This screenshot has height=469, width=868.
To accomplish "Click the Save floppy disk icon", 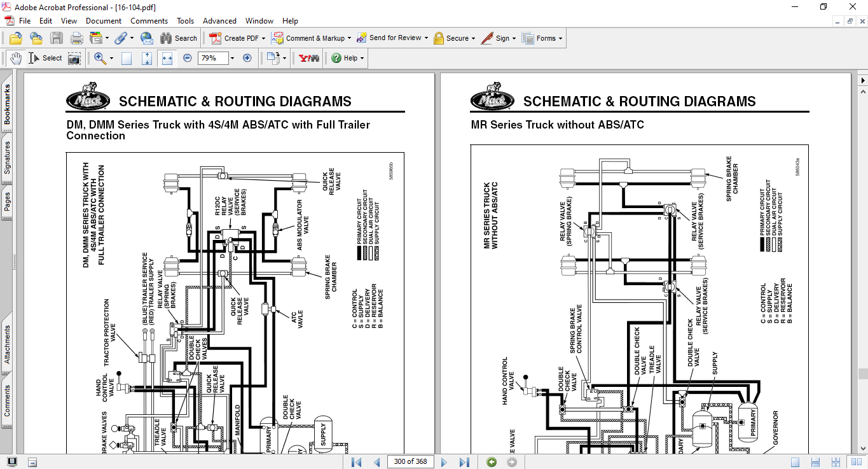I will pyautogui.click(x=57, y=38).
